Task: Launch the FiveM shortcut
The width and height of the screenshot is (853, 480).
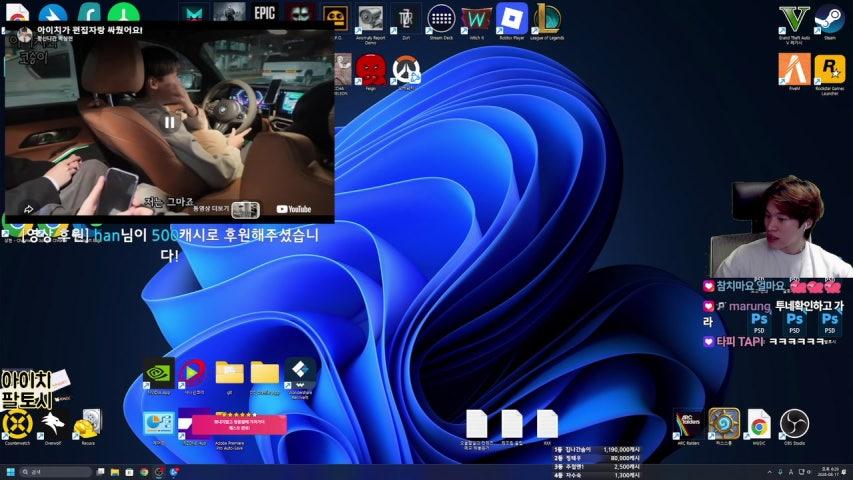Action: [794, 70]
